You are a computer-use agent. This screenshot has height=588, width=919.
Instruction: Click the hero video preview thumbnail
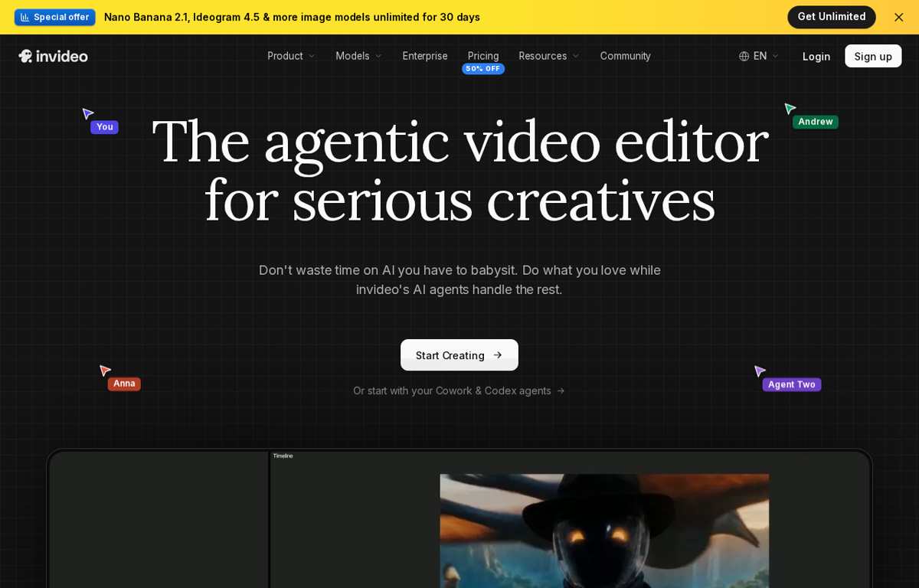pyautogui.click(x=604, y=530)
